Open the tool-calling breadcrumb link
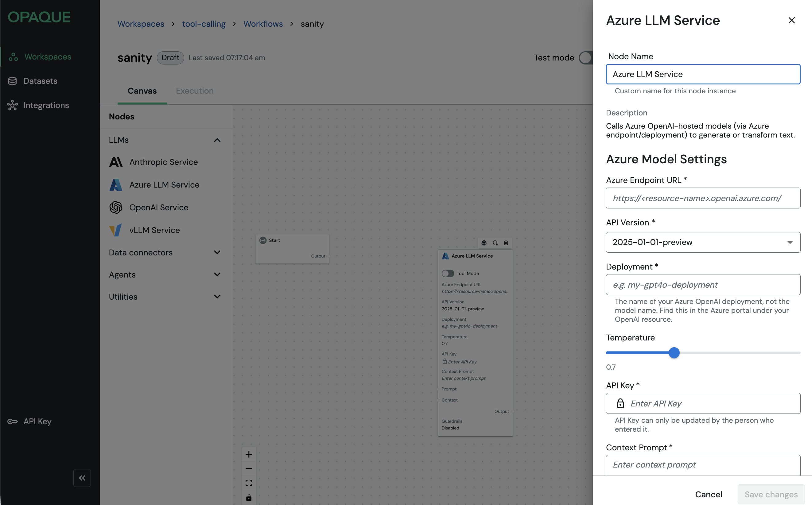Viewport: 812px width, 505px height. tap(204, 24)
